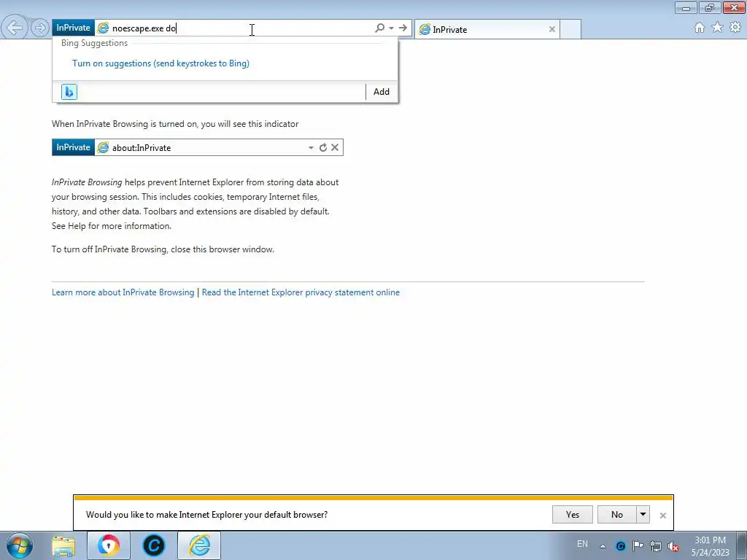Click the Show desktop strip beside the clock
747x560 pixels.
click(742, 545)
